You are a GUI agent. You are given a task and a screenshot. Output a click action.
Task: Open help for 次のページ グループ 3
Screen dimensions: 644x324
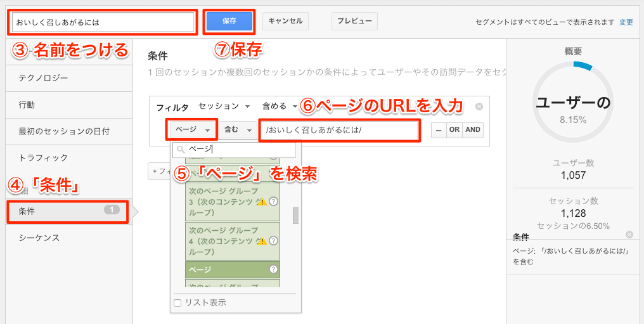pyautogui.click(x=274, y=202)
